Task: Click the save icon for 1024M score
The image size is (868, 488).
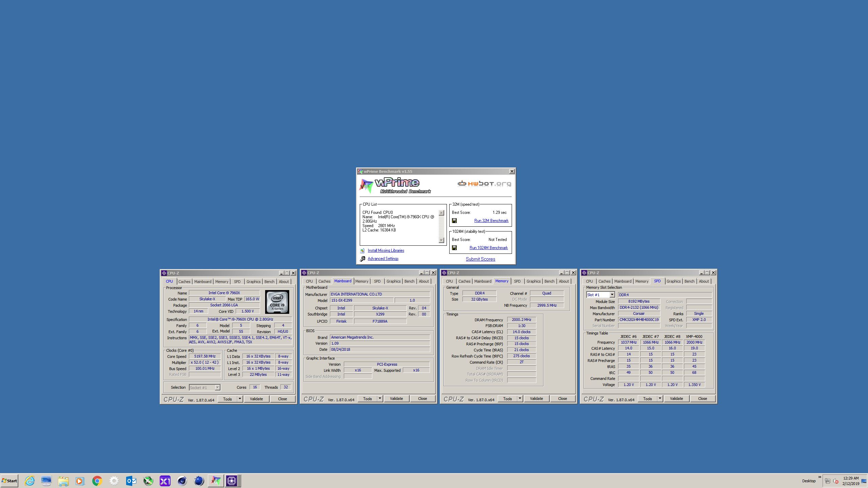Action: click(454, 248)
